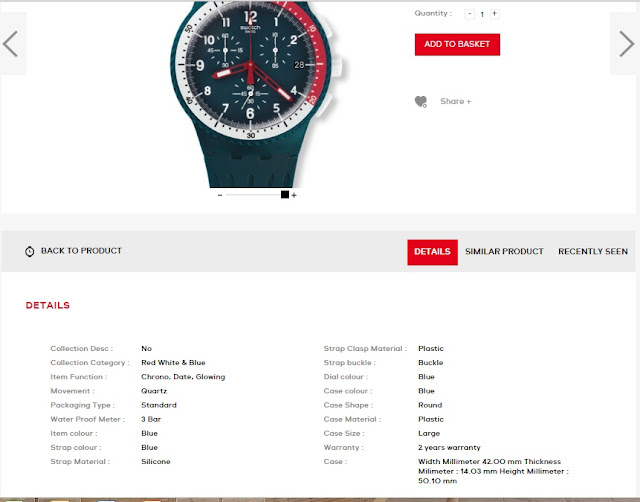This screenshot has height=502, width=640.
Task: Open Share + options
Action: click(456, 101)
